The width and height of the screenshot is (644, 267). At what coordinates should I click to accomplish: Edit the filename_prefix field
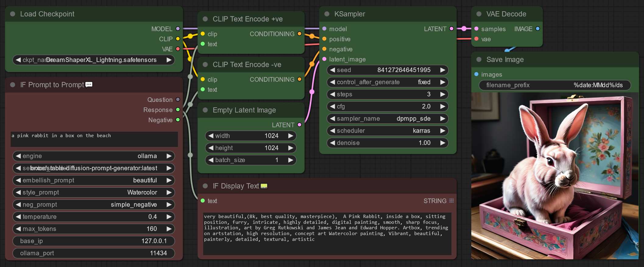click(x=554, y=85)
